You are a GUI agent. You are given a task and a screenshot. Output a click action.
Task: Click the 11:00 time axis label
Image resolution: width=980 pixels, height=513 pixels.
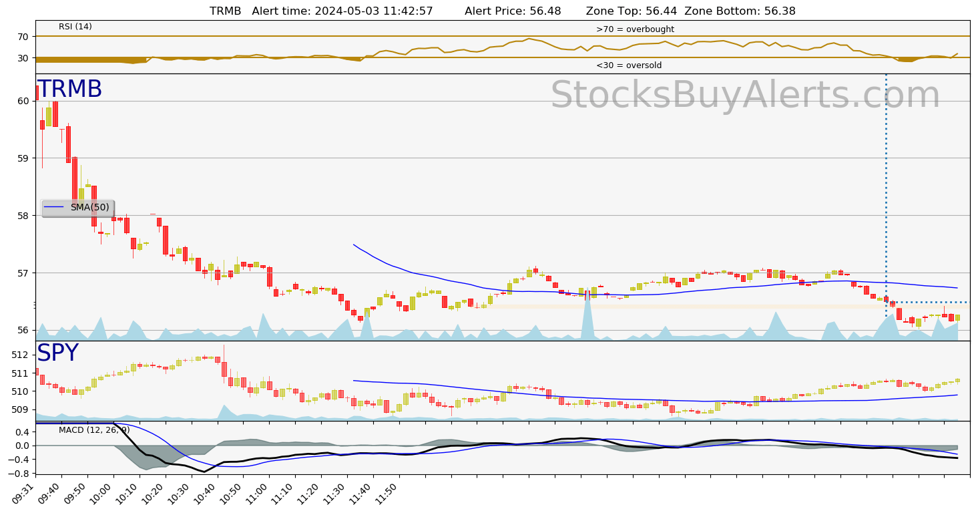click(x=257, y=493)
